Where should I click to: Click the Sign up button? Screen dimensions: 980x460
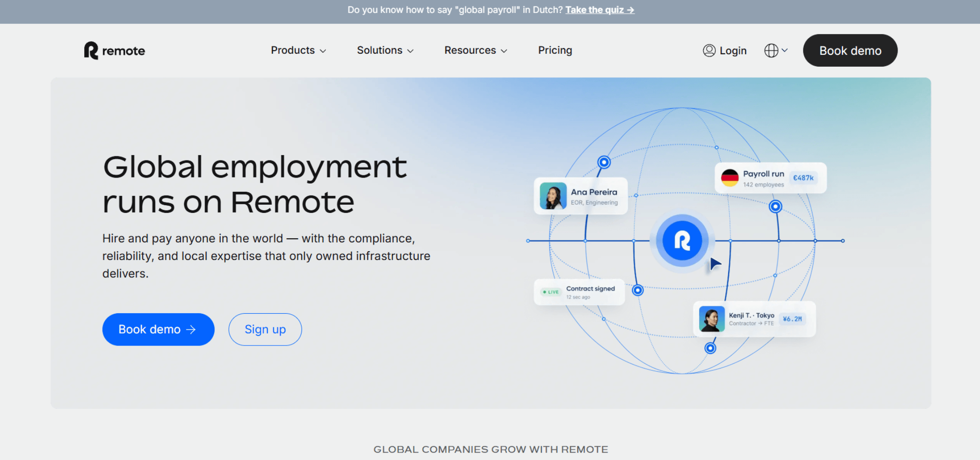click(265, 329)
